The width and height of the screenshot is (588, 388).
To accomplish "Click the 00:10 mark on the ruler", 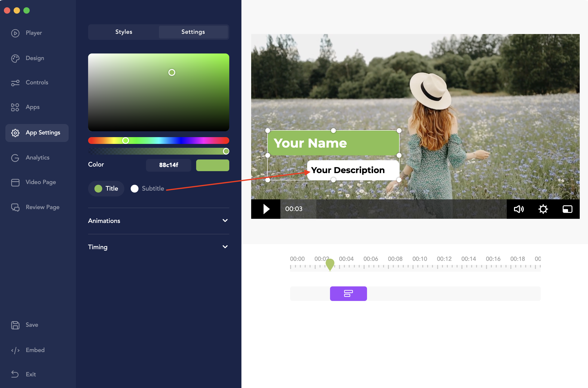I will click(x=420, y=259).
